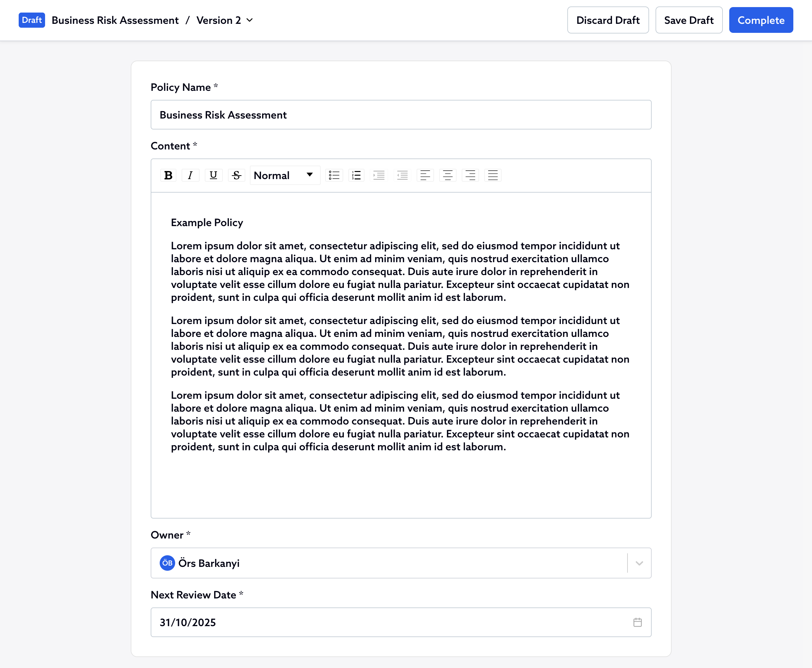Click the Save Draft button
Screen dimensions: 812x668
click(689, 20)
